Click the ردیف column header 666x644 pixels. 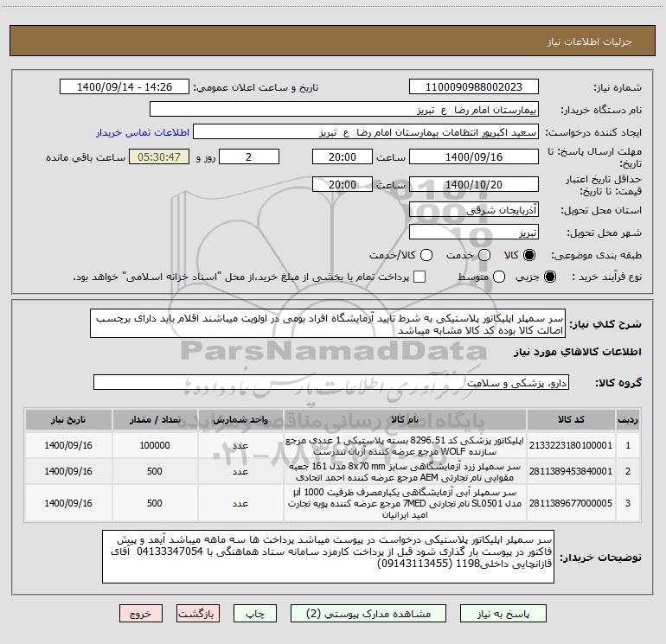tap(628, 420)
